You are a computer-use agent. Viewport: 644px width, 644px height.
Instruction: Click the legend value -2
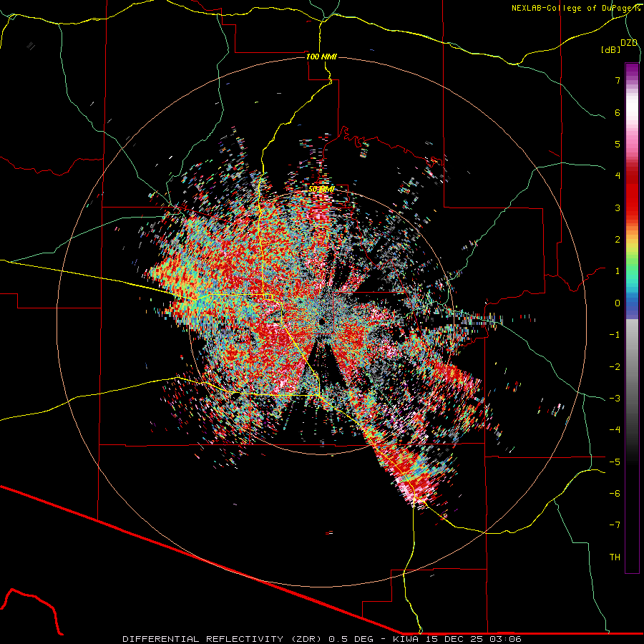pos(615,367)
